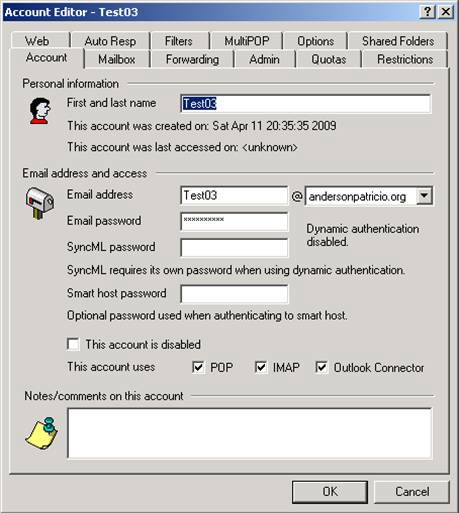459x513 pixels.
Task: Toggle This account is disabled checkbox
Action: (x=73, y=344)
